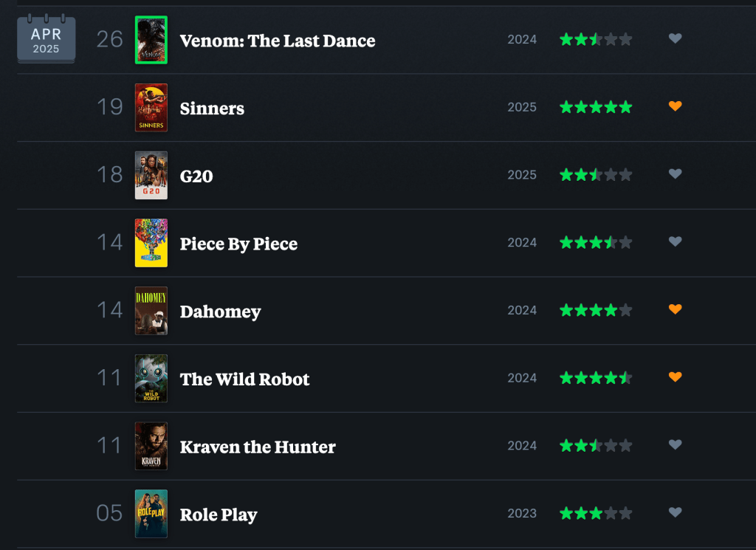Screen dimensions: 756x550
Task: Click the Sinners film title link
Action: pyautogui.click(x=212, y=109)
